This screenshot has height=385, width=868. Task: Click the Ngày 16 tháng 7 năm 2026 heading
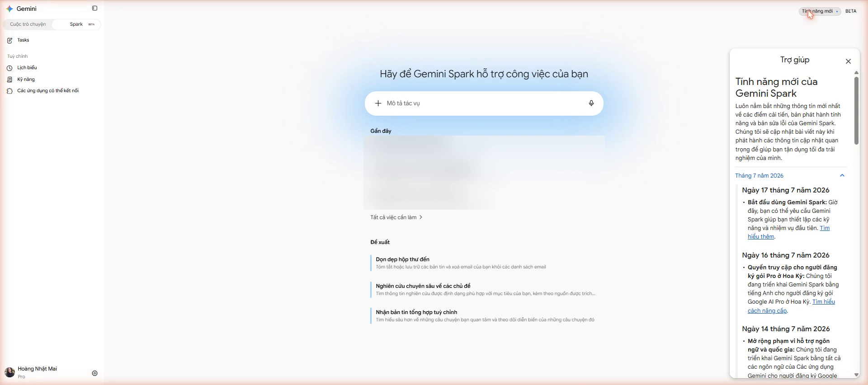pyautogui.click(x=786, y=255)
